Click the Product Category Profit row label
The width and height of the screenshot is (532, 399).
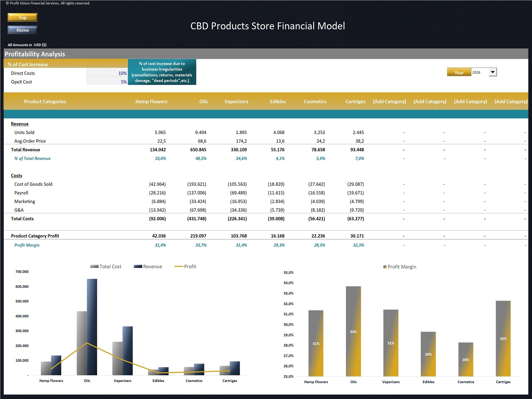(35, 236)
